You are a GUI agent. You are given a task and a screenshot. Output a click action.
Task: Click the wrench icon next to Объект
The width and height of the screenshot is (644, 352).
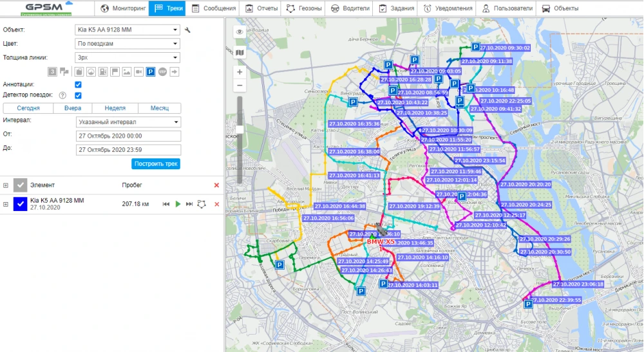tap(187, 30)
